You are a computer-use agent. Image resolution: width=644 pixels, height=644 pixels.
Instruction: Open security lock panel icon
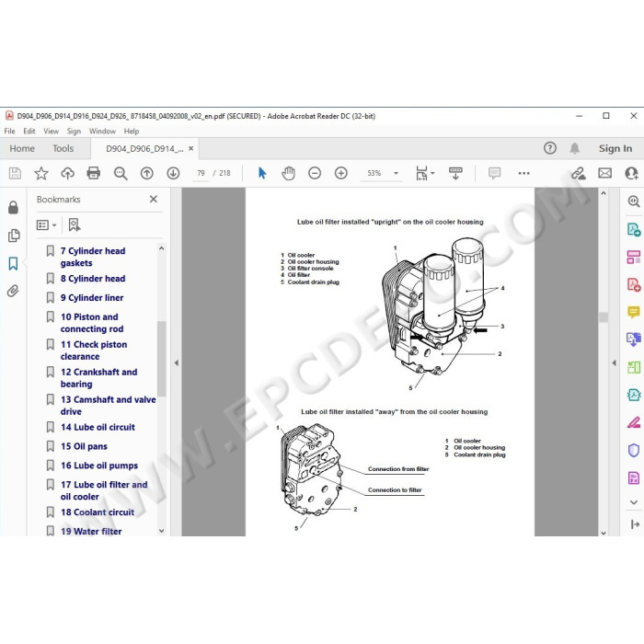13,207
